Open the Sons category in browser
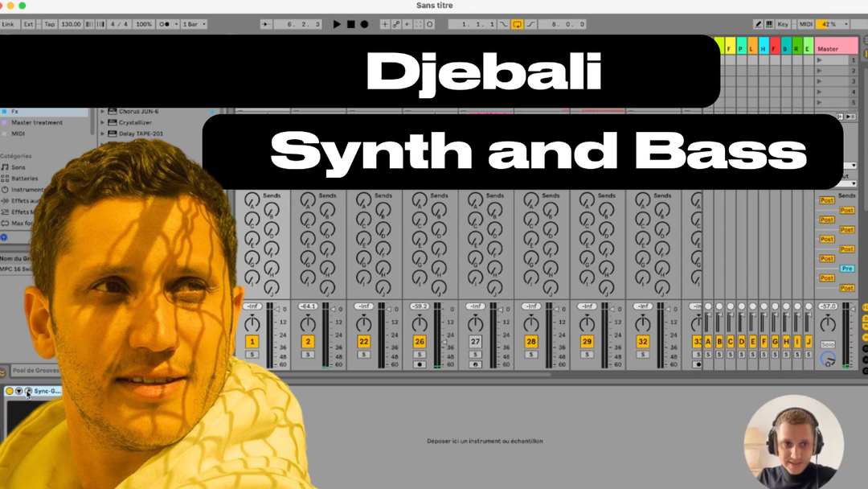This screenshot has width=868, height=489. (18, 167)
